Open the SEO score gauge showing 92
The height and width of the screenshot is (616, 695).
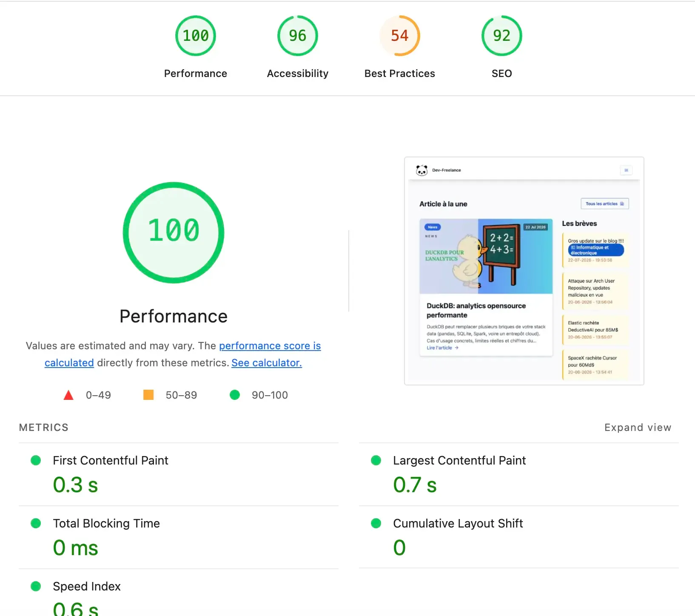tap(502, 36)
